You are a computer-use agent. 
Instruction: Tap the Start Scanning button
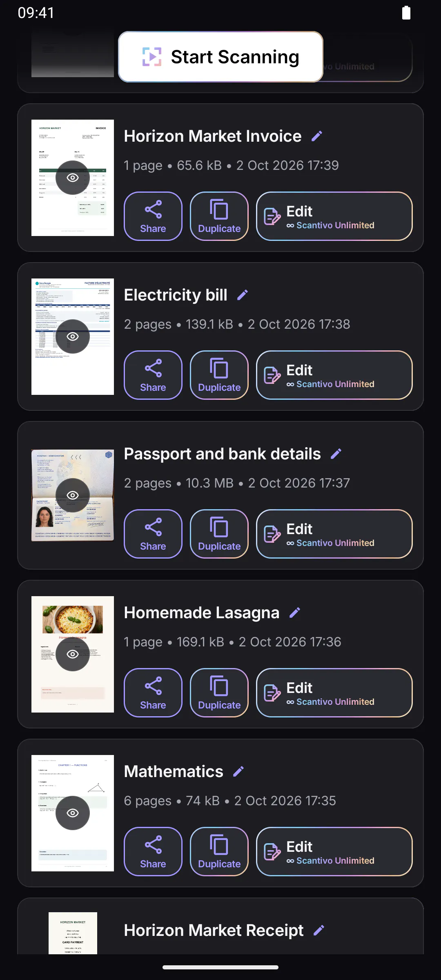point(220,57)
